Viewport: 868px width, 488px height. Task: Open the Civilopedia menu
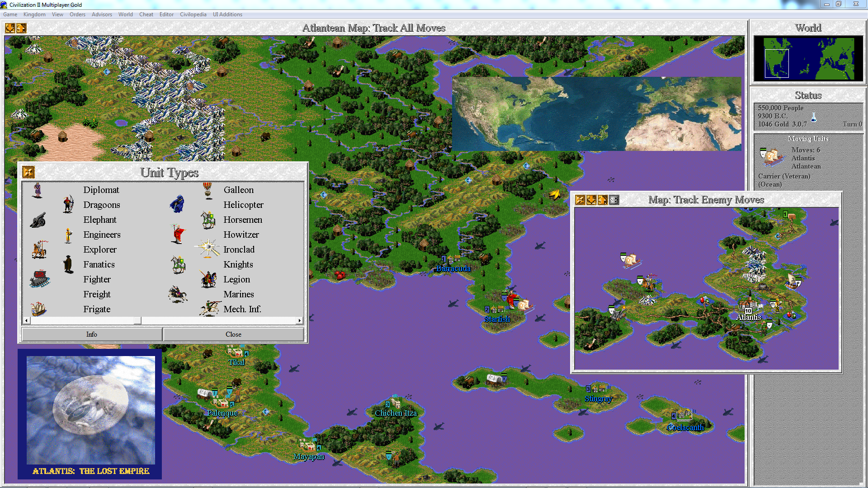(193, 14)
